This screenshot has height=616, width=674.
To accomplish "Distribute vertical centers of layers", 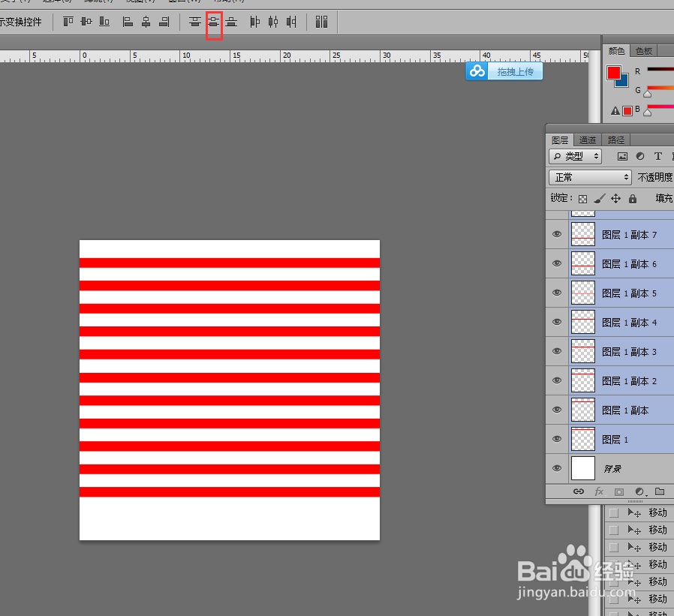I will coord(214,22).
